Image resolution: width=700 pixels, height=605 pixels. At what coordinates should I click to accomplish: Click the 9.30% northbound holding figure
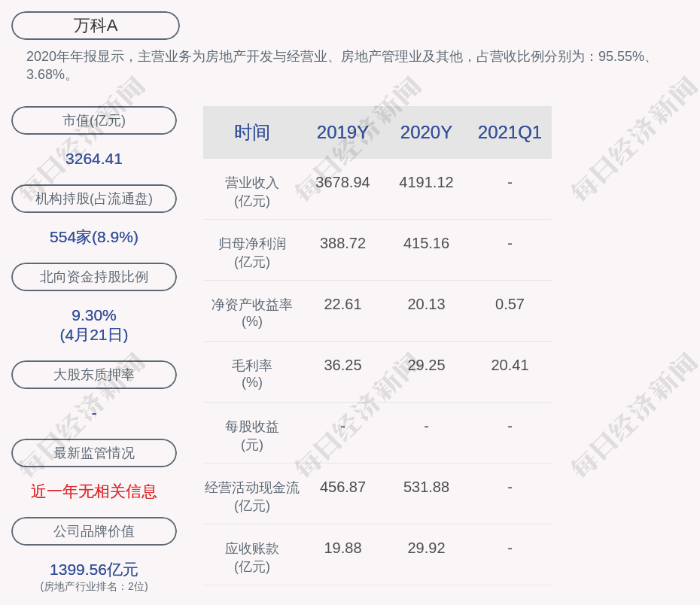[x=94, y=315]
